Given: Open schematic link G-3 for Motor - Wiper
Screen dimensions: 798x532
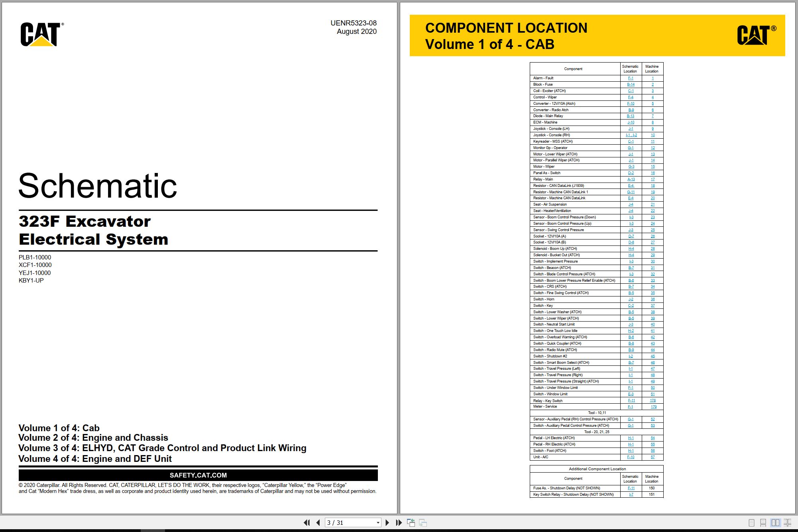Looking at the screenshot, I should [x=631, y=167].
